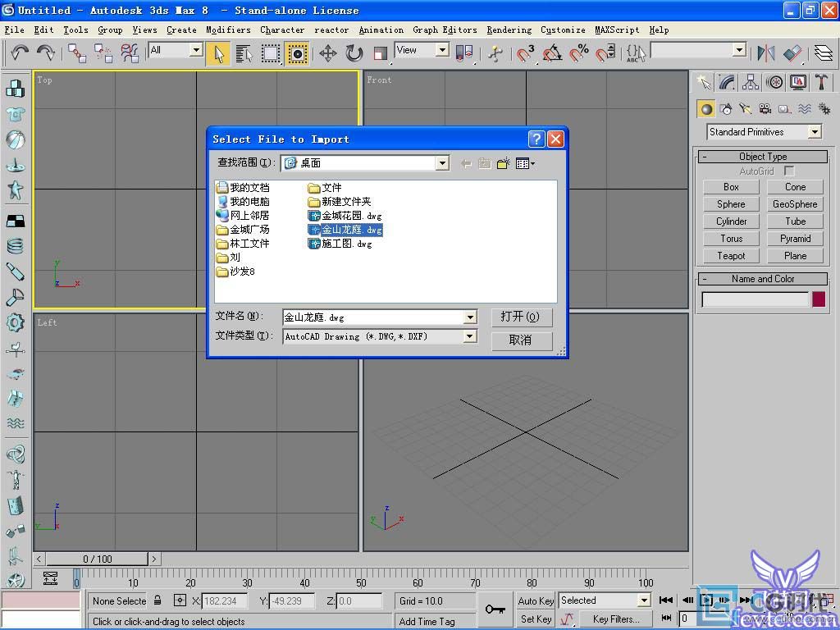Click the 打开 button in import dialog
The height and width of the screenshot is (630, 840).
[x=522, y=317]
